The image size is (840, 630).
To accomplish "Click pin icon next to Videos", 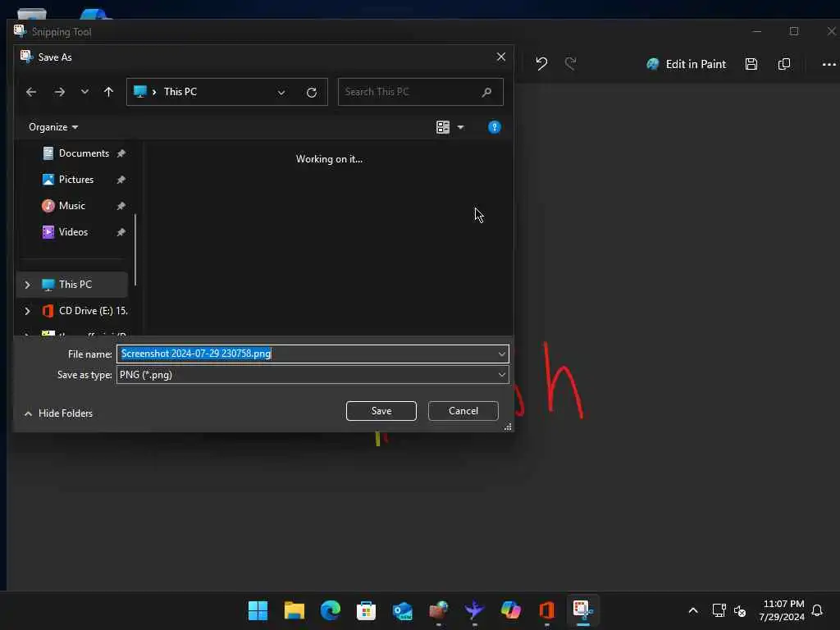I will coord(121,232).
